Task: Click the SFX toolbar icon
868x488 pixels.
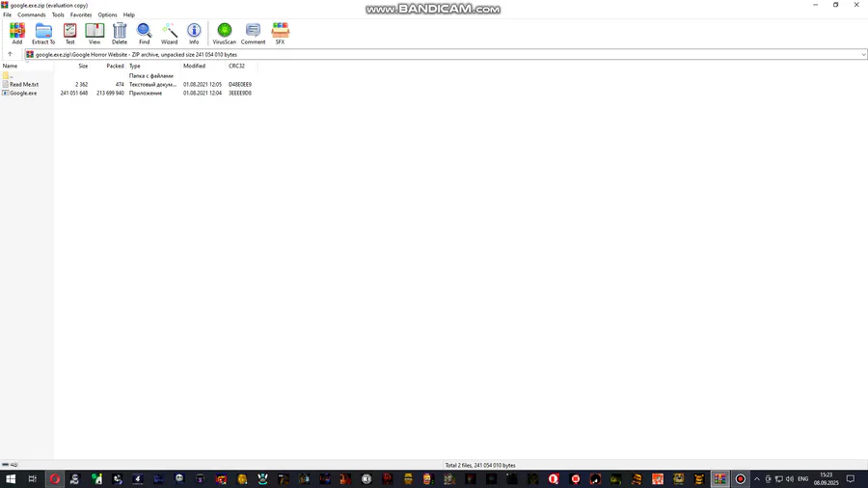Action: click(280, 33)
